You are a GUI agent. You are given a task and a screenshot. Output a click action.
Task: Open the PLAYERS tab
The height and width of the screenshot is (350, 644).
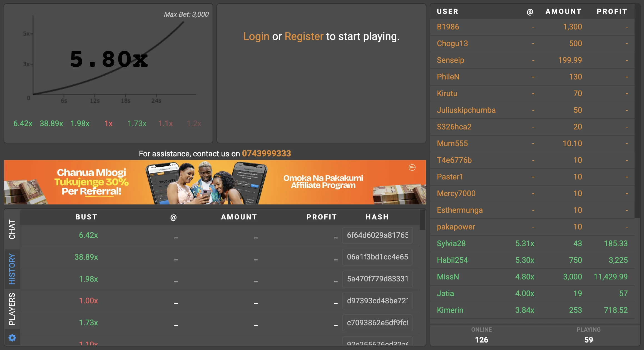click(12, 309)
